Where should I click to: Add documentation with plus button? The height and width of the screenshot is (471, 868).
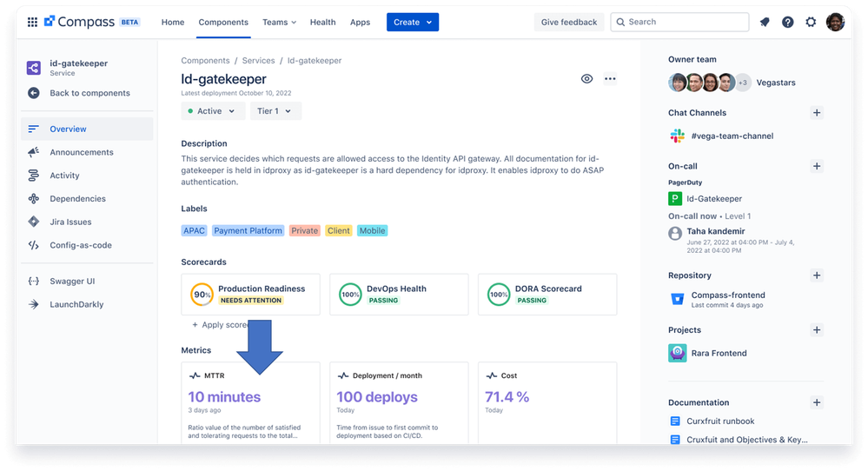pos(817,402)
